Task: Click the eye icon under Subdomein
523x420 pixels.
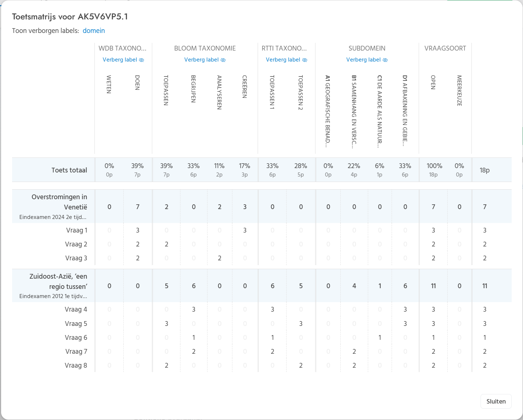Action: click(385, 60)
